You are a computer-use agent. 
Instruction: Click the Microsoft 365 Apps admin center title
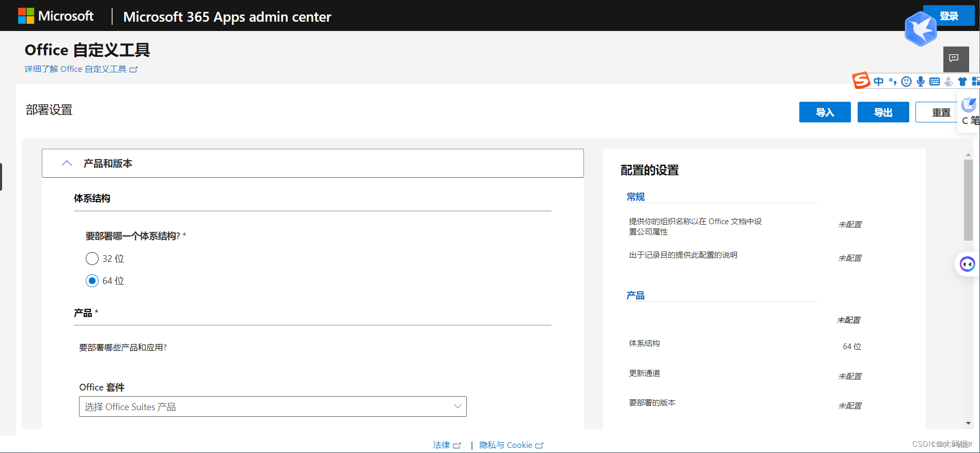227,17
